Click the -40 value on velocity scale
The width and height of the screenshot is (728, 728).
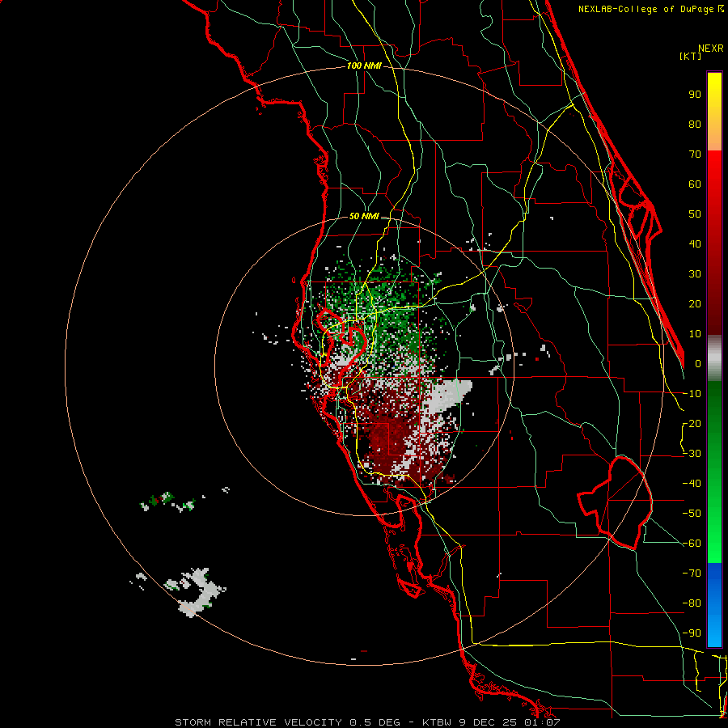click(x=692, y=484)
